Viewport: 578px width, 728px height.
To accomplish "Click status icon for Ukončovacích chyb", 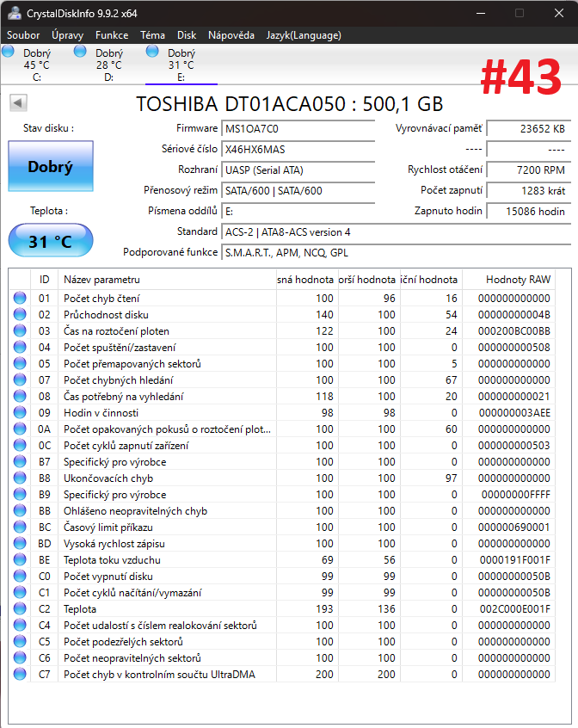I will tap(20, 478).
